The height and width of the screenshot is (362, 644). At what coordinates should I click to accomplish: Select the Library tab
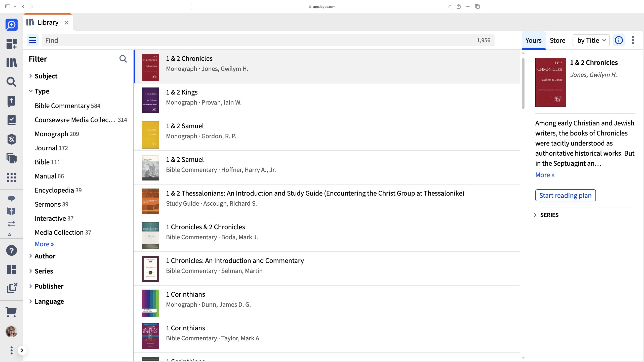tap(48, 22)
